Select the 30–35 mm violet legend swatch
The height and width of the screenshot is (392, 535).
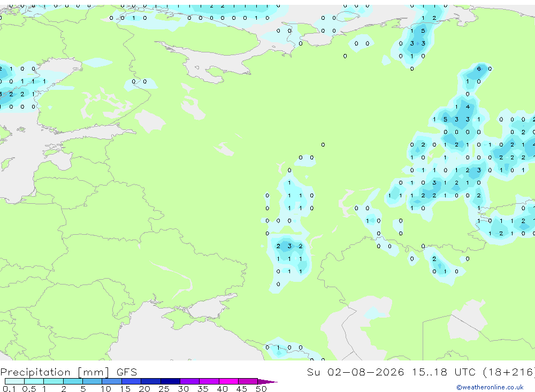(190, 381)
